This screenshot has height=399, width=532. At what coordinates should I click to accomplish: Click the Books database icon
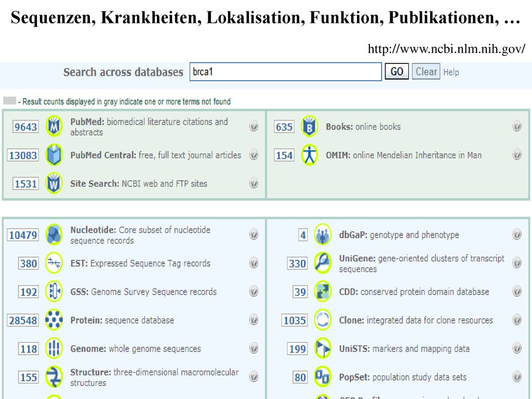point(310,126)
